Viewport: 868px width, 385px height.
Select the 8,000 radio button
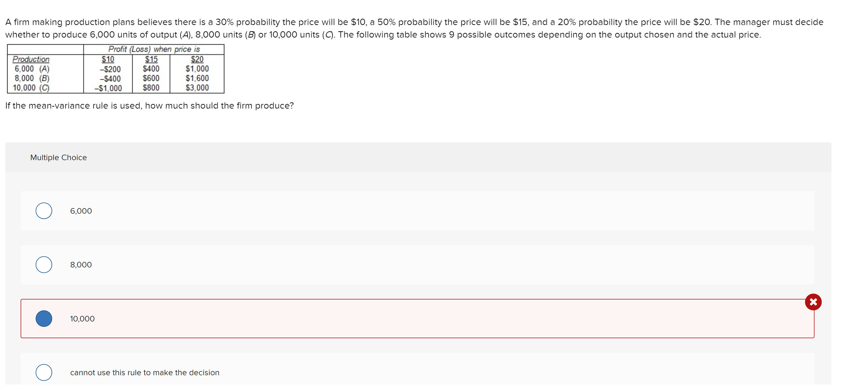(43, 265)
